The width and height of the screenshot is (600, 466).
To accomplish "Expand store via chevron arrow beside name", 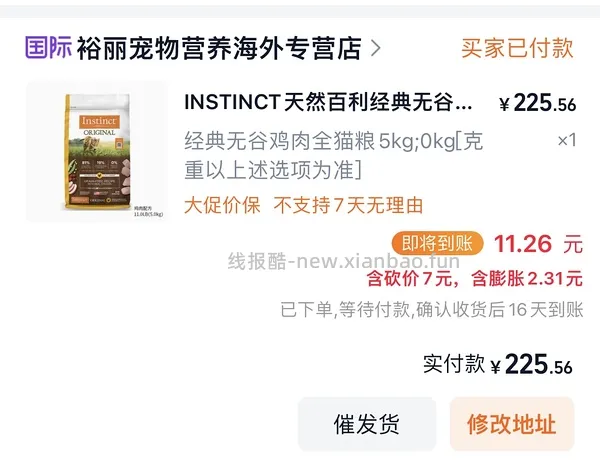I will (376, 49).
